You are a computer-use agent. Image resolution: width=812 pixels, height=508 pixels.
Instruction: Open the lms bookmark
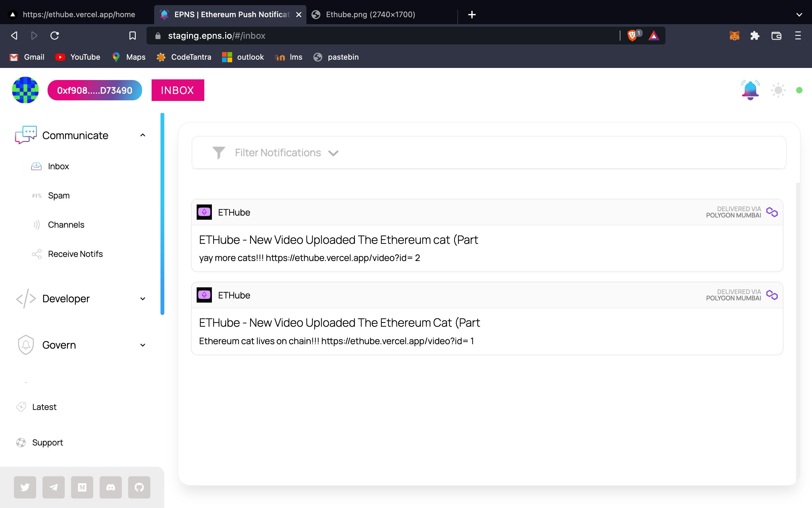pos(288,57)
